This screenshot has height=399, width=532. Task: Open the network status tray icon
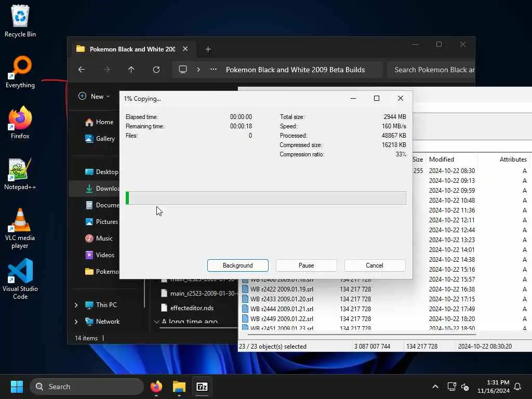451,387
